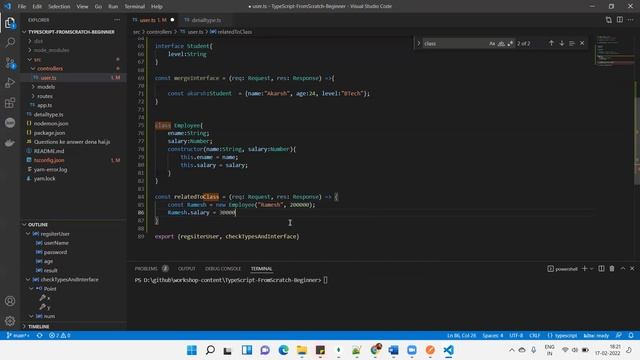
Task: Go to next find match arrow
Action: 562,43
